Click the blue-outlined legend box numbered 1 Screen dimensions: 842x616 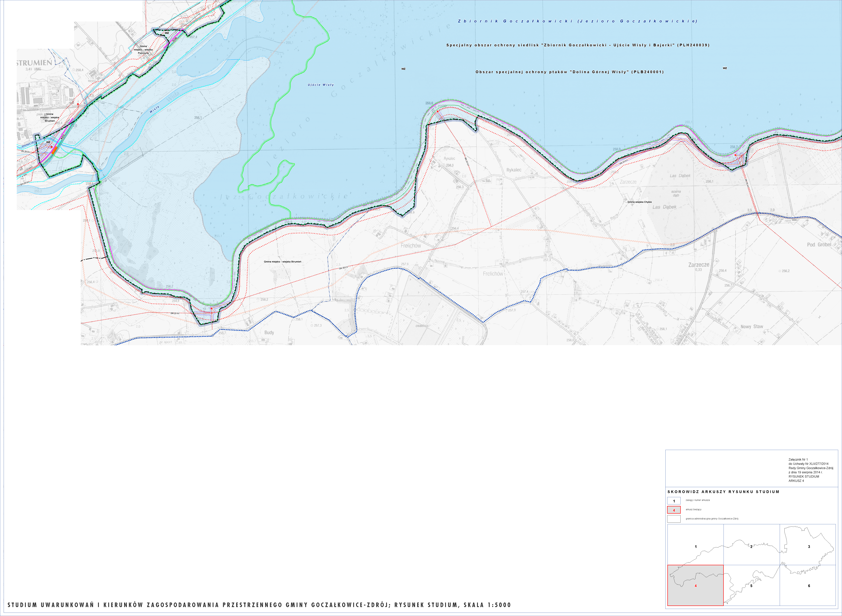click(x=674, y=501)
